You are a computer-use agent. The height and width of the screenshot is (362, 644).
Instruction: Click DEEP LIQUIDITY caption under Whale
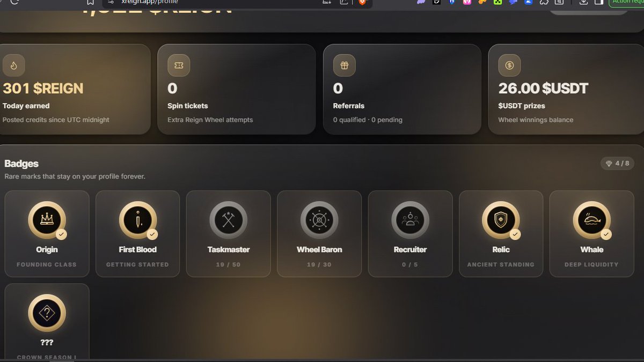(x=591, y=264)
